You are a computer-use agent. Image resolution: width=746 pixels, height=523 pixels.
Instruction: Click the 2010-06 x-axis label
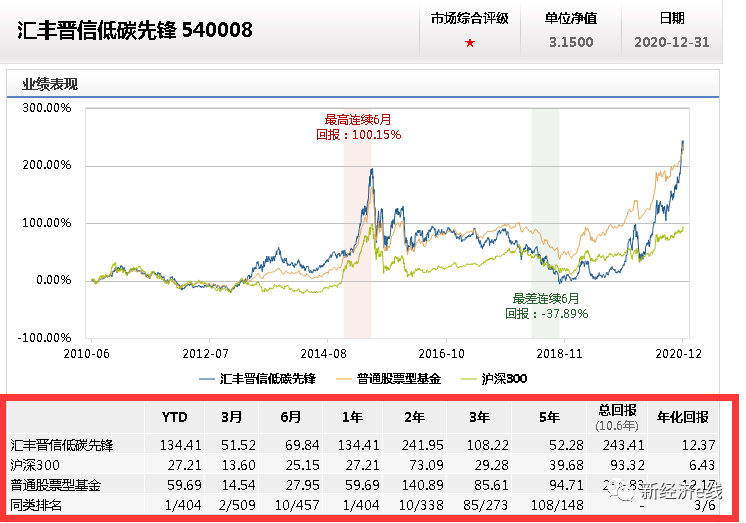86,354
